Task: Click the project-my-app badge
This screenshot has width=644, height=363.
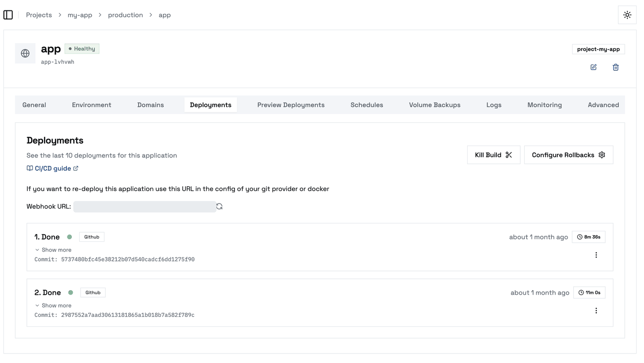Action: [x=598, y=49]
